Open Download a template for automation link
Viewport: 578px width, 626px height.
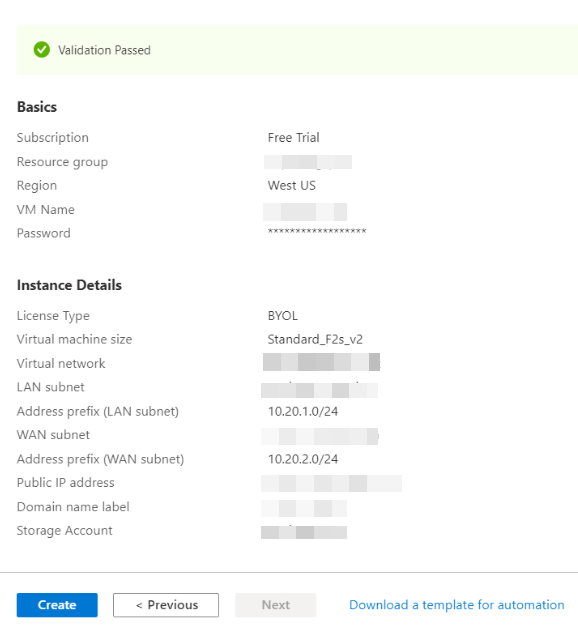(457, 605)
